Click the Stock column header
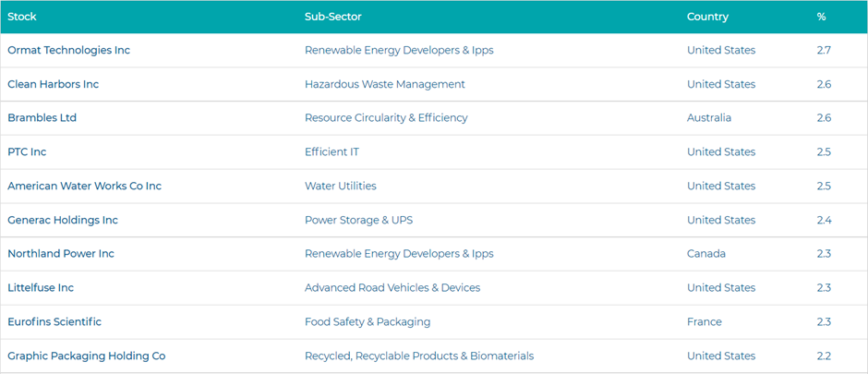This screenshot has width=868, height=374. point(22,17)
